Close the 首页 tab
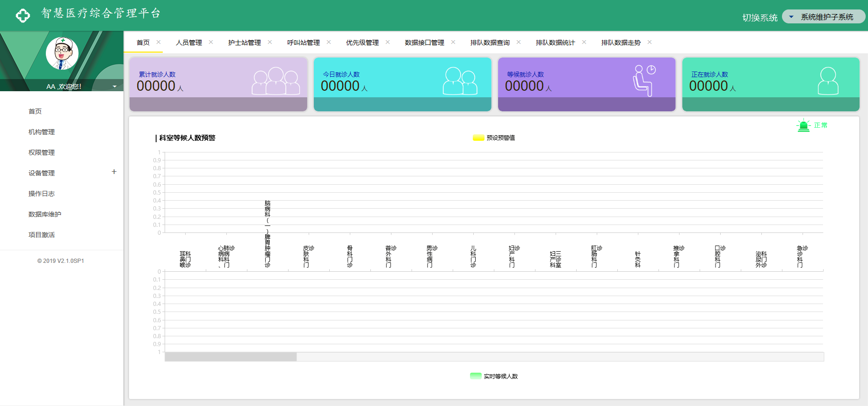 coord(159,42)
